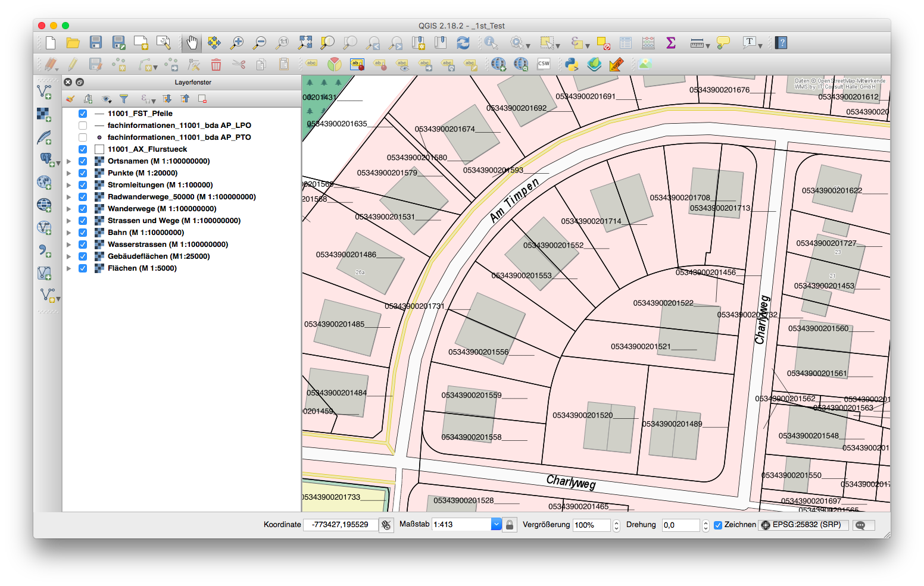Toggle Zeichnen rendering checkbox
This screenshot has width=924, height=586.
[x=718, y=525]
